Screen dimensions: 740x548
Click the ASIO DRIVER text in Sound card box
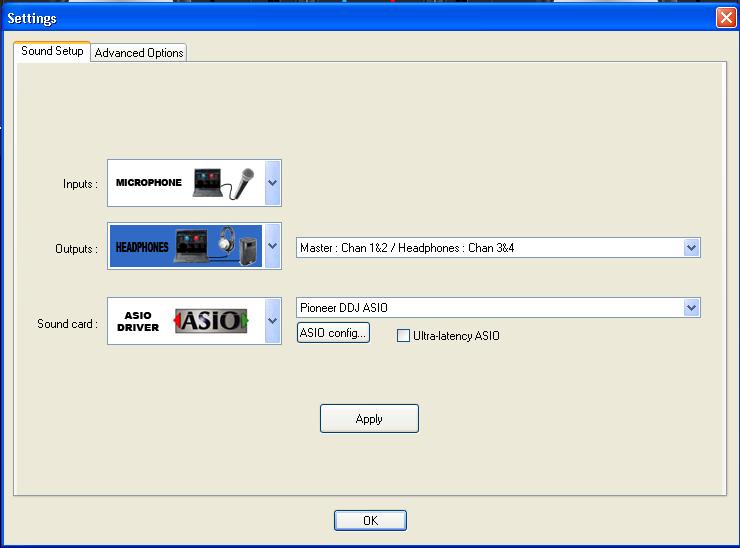(x=138, y=321)
